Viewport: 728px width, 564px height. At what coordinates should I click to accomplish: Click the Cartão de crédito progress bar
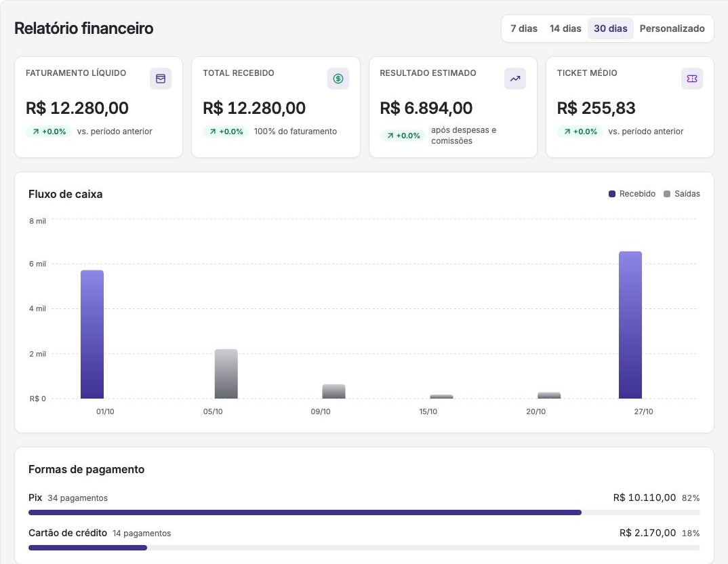364,548
